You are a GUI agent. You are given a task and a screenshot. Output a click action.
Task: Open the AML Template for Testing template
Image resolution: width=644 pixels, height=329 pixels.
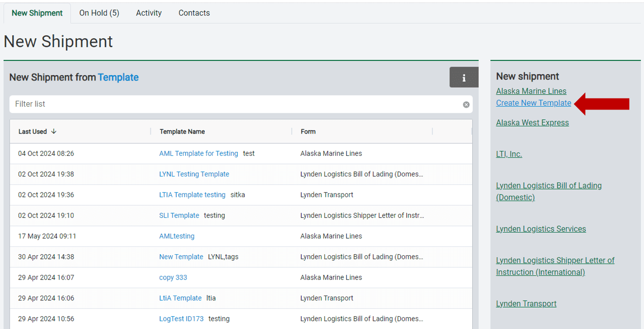click(x=198, y=153)
